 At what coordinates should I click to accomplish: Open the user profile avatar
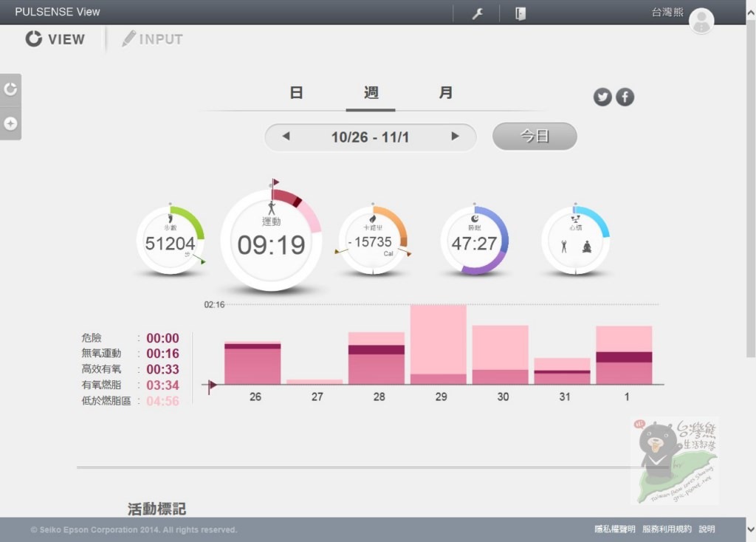click(x=701, y=21)
